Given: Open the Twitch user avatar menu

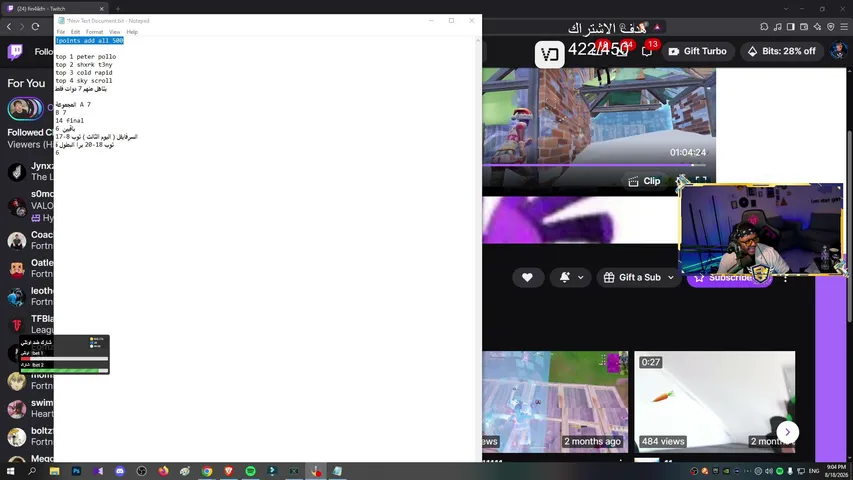Looking at the screenshot, I should pos(838,51).
